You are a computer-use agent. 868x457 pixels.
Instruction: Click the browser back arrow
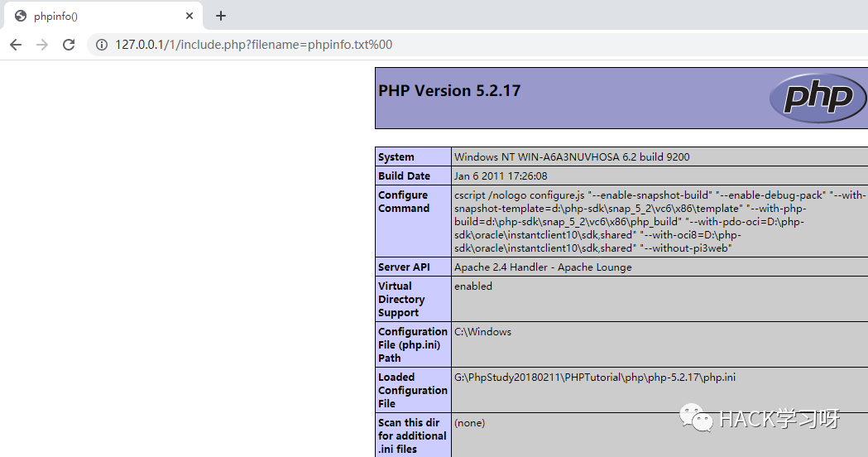tap(16, 45)
